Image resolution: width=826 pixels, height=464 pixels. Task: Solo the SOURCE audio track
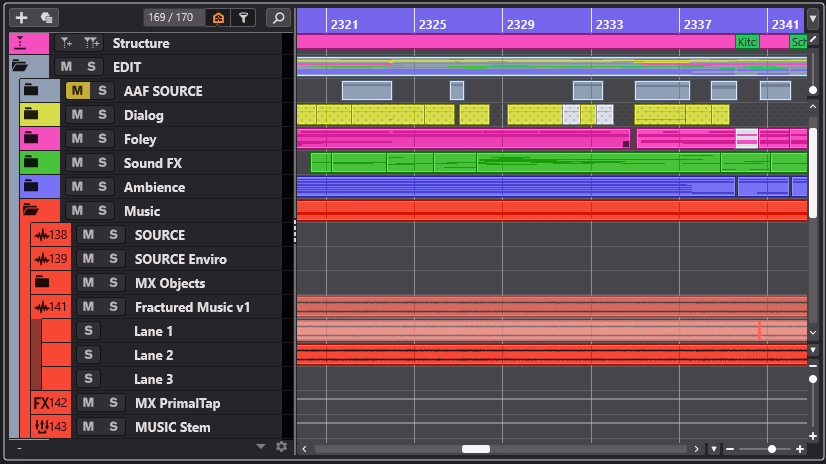tap(113, 234)
